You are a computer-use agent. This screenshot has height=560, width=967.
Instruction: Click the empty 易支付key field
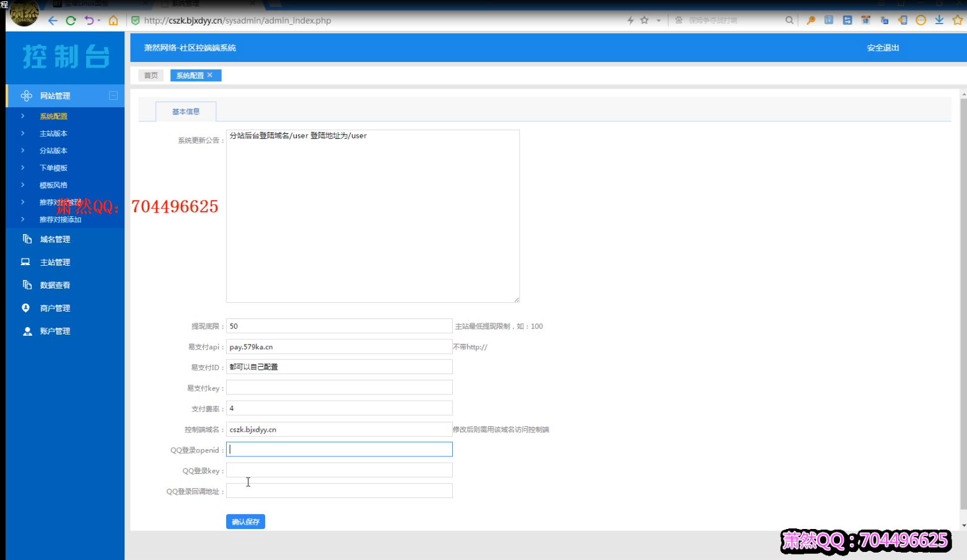pyautogui.click(x=339, y=388)
